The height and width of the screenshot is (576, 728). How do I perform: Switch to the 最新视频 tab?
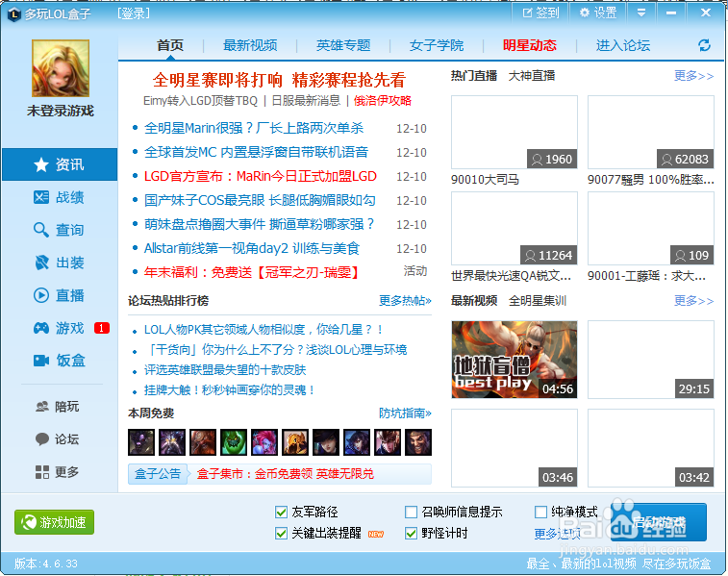point(250,45)
